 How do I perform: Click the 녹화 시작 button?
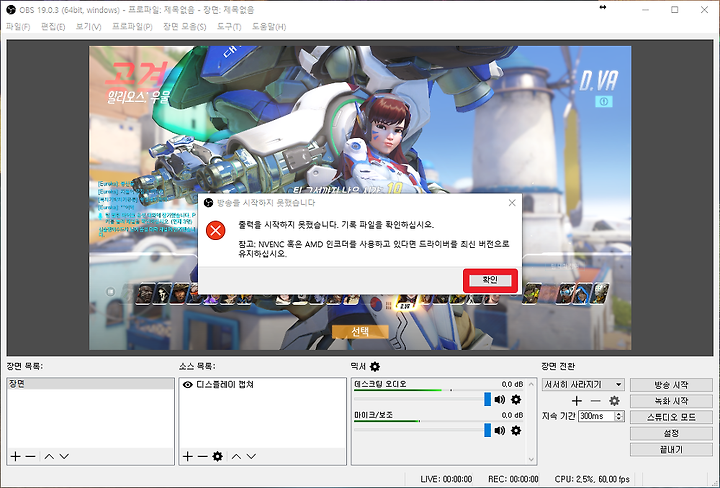pos(671,401)
